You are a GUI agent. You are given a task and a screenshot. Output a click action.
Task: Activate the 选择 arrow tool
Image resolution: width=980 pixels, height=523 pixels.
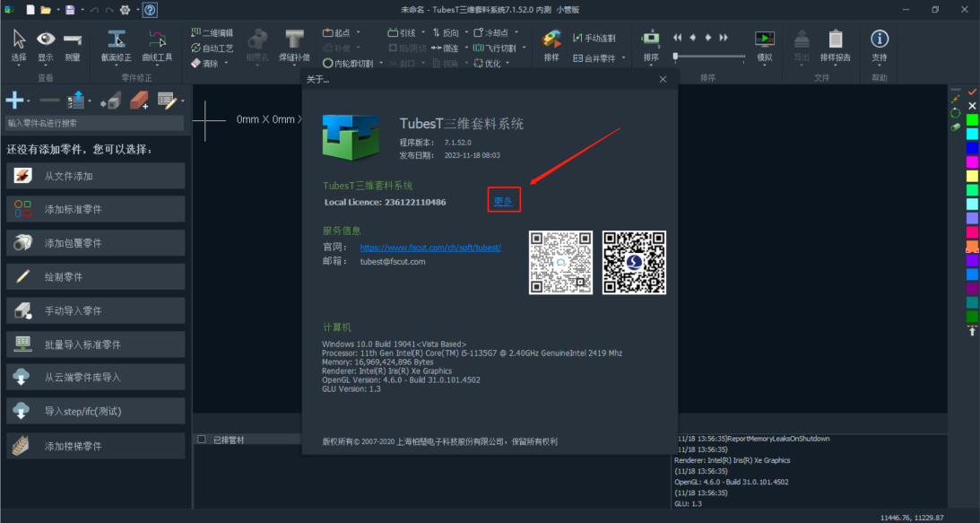pyautogui.click(x=19, y=45)
